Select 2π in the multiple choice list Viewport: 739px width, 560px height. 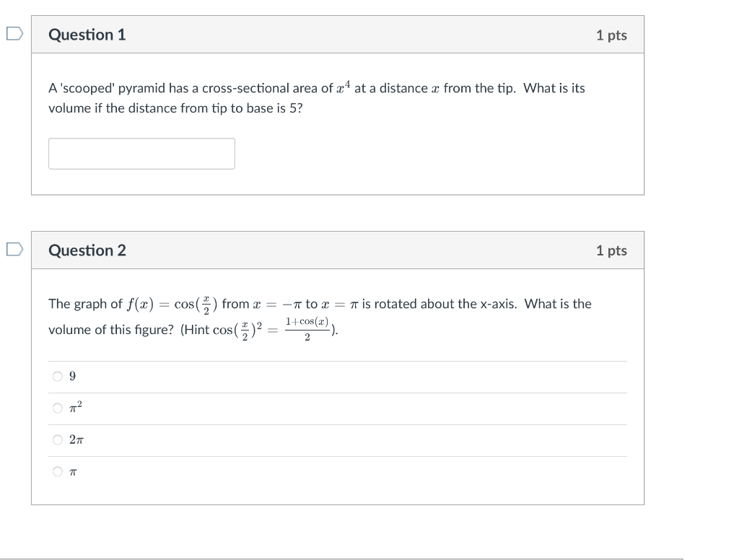57,439
